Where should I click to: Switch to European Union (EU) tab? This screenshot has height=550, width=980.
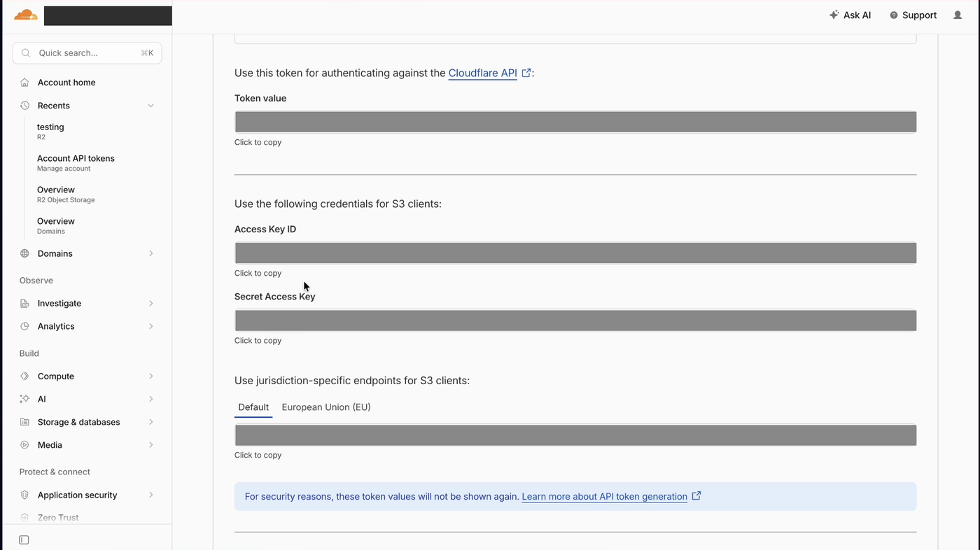pos(326,407)
